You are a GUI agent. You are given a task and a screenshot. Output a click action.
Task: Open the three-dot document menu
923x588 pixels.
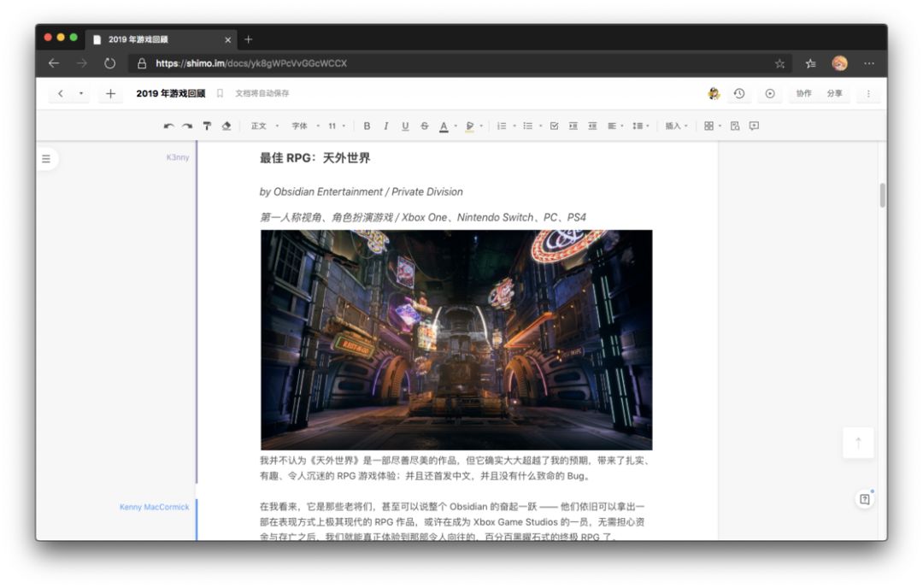click(x=868, y=93)
